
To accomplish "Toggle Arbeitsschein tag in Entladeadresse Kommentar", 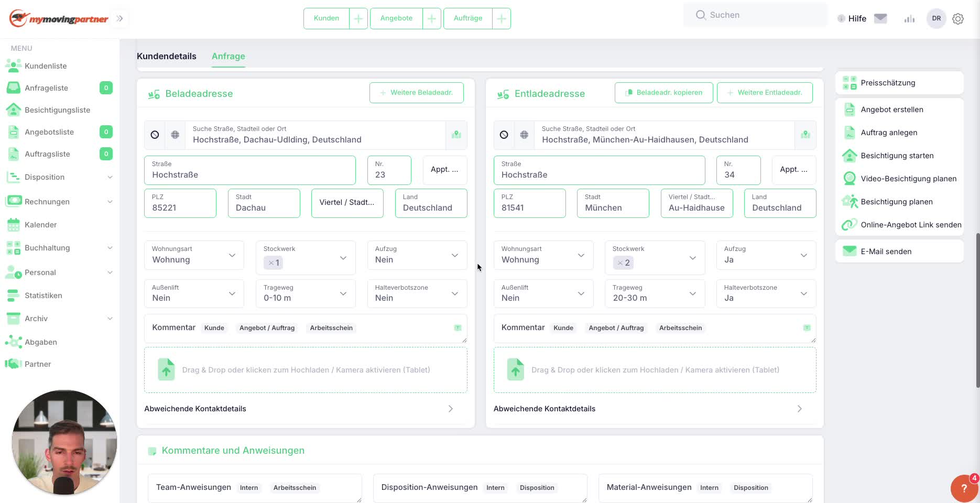I will [680, 328].
